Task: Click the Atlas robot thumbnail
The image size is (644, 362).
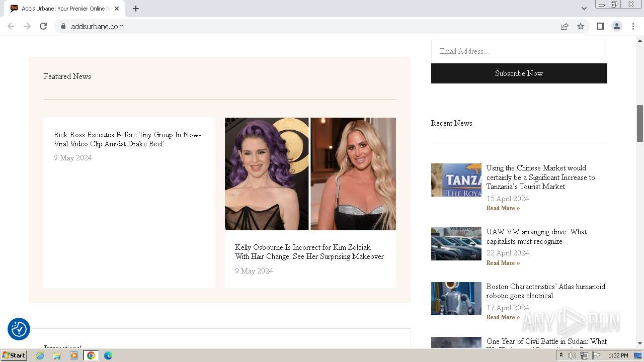Action: coord(456,299)
